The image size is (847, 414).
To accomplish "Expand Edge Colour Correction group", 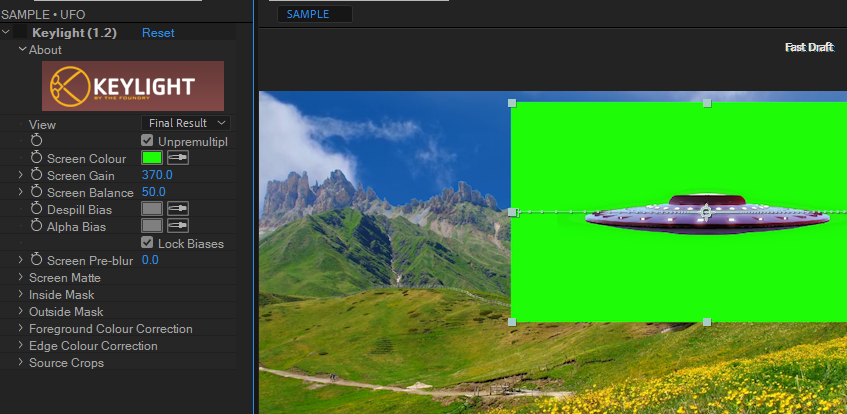I will (21, 345).
